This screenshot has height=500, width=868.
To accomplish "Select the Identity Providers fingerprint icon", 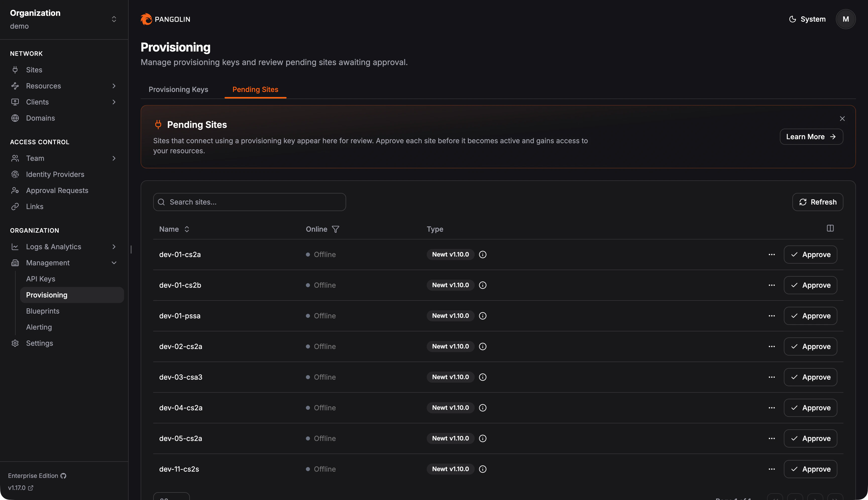I will tap(15, 174).
